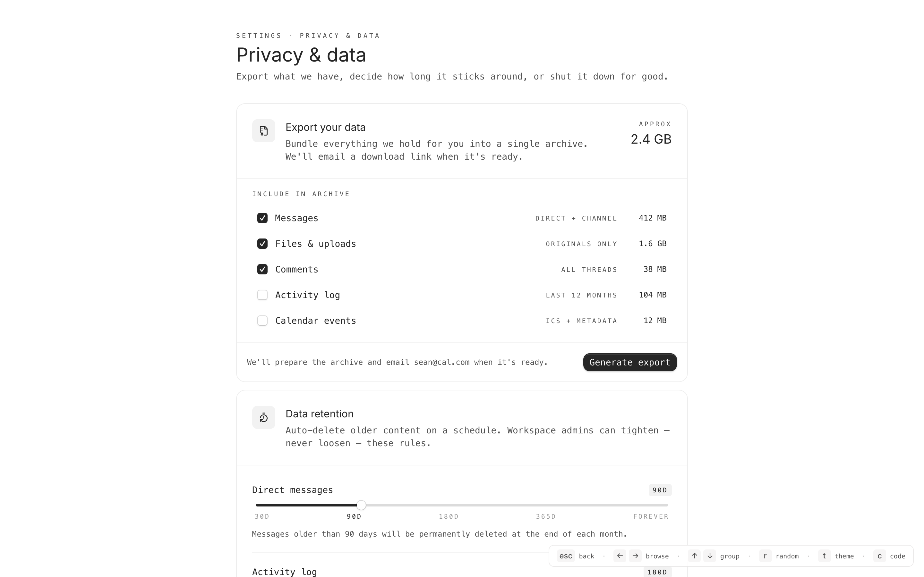
Task: Uncheck Files & uploads checkbox
Action: coord(262,244)
